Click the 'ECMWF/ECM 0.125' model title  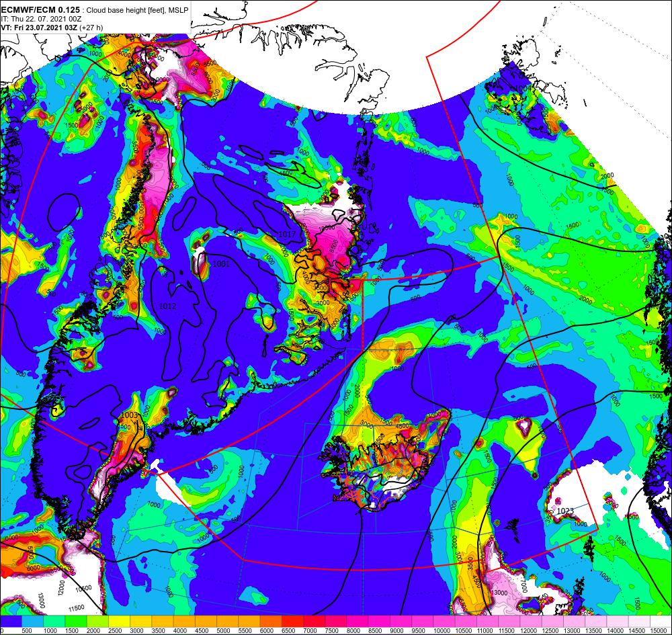[40, 10]
